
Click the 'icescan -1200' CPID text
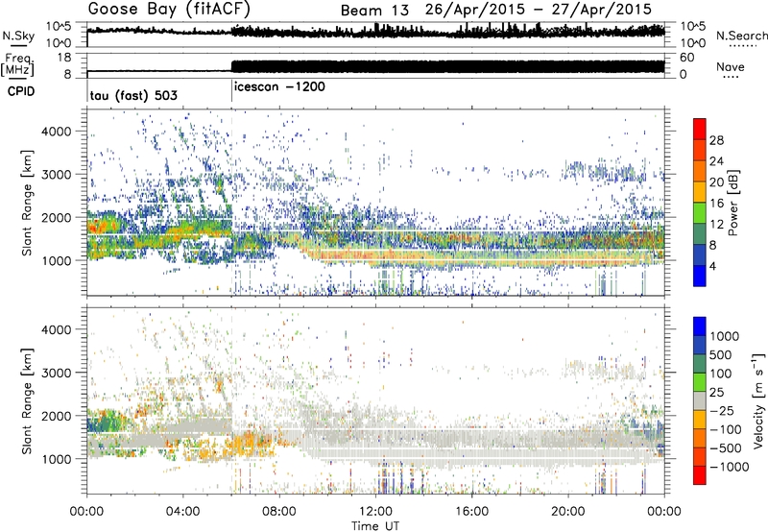[279, 86]
